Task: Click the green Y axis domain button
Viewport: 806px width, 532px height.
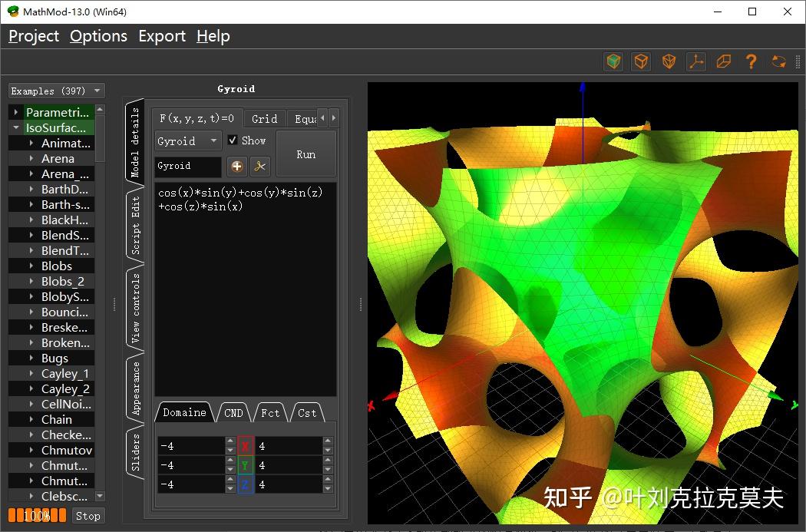Action: tap(245, 465)
